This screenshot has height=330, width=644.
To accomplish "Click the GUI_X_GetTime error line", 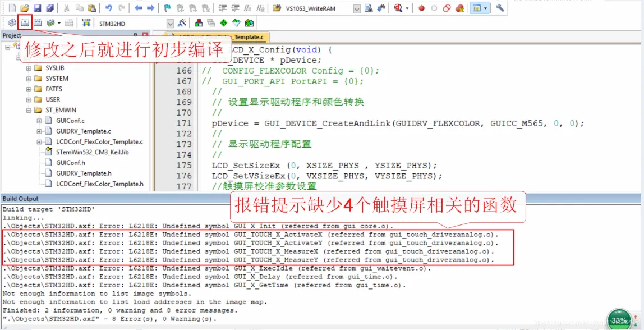I will point(204,285).
